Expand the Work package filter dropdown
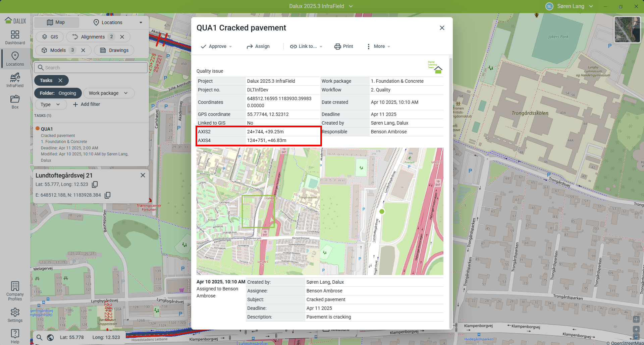 click(108, 93)
